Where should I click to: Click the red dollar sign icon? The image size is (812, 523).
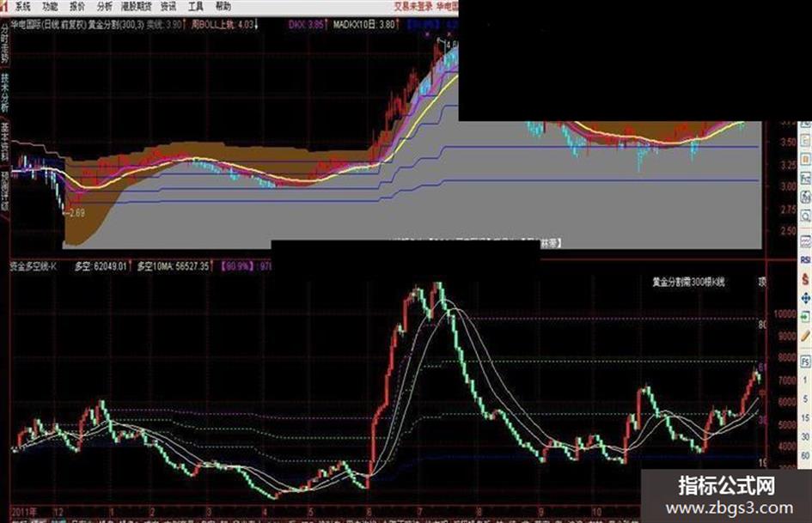pyautogui.click(x=805, y=279)
